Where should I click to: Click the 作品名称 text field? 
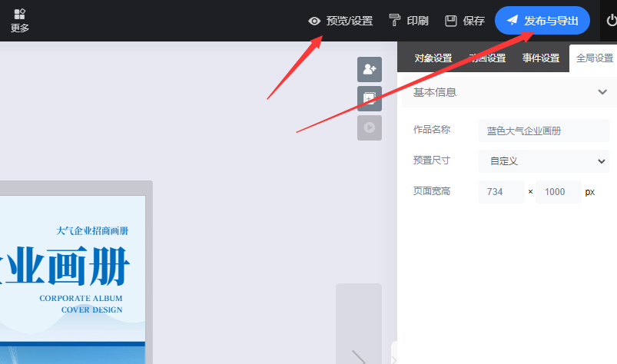(x=543, y=131)
